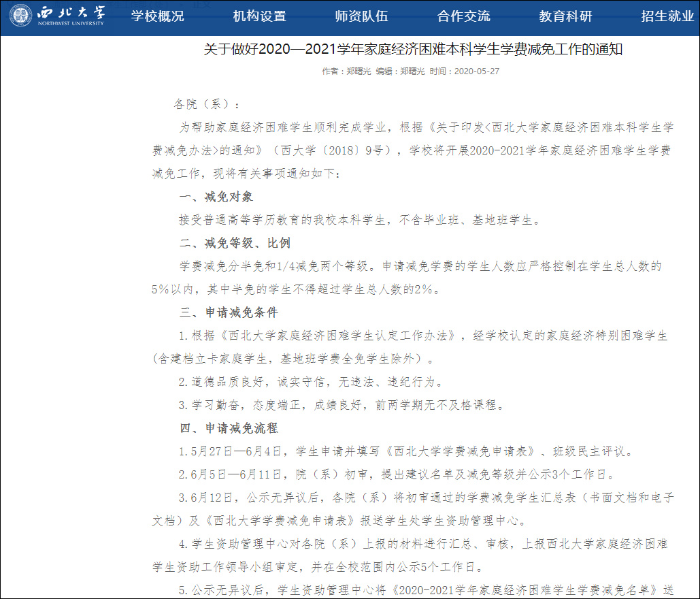Screen dimensions: 700x599
Task: Click the line starting 1.5月27日—6月4日
Action: pos(406,451)
